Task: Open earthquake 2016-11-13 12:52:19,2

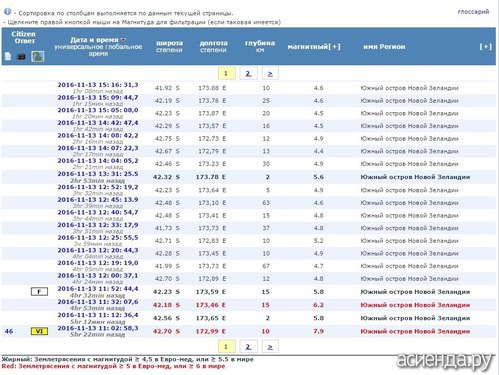Action: click(98, 187)
